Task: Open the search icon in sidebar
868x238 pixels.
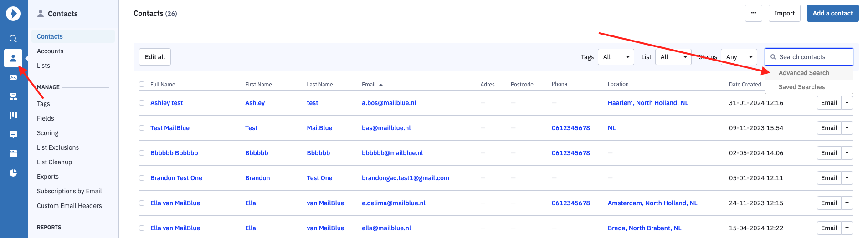Action: (13, 39)
